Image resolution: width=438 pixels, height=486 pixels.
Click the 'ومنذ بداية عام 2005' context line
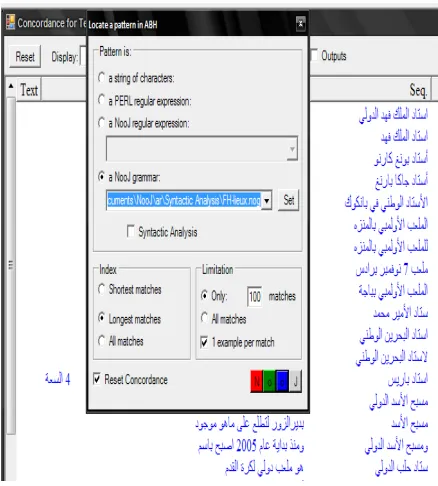(251, 446)
